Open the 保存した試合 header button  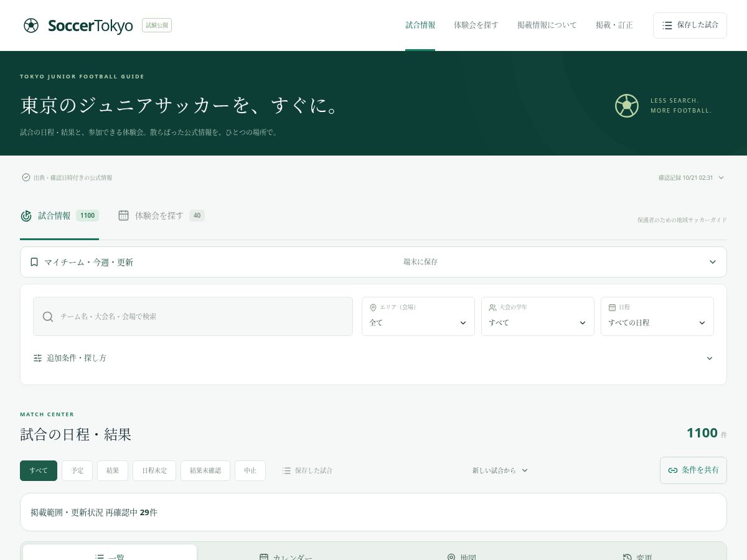[690, 26]
